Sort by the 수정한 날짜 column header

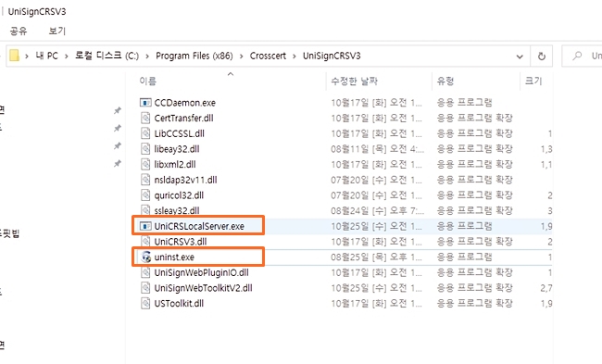[355, 81]
